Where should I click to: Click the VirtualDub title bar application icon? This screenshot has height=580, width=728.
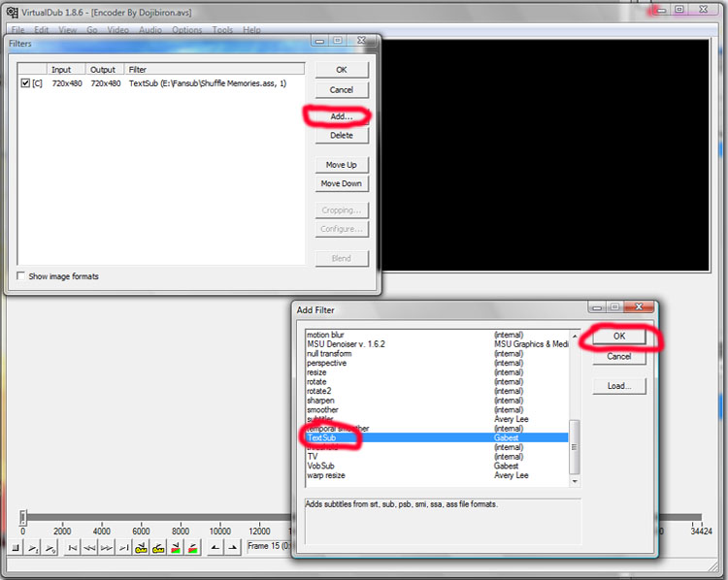tap(12, 12)
